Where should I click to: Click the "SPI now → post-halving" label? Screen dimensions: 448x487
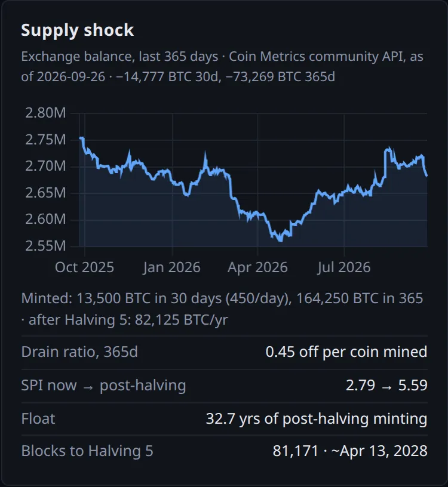click(103, 386)
